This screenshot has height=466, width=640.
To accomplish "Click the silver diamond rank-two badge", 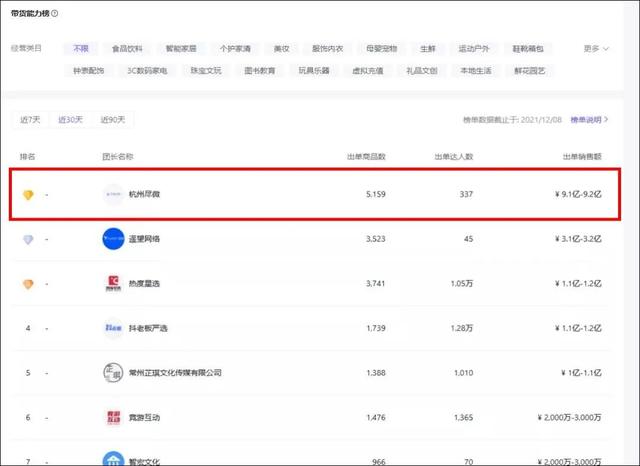I will point(28,240).
